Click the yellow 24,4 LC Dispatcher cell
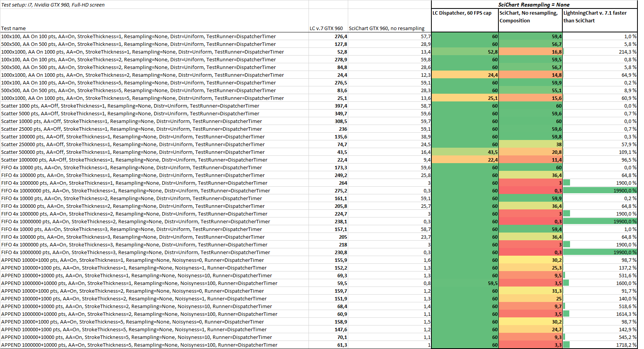This screenshot has width=644, height=349. click(x=465, y=75)
